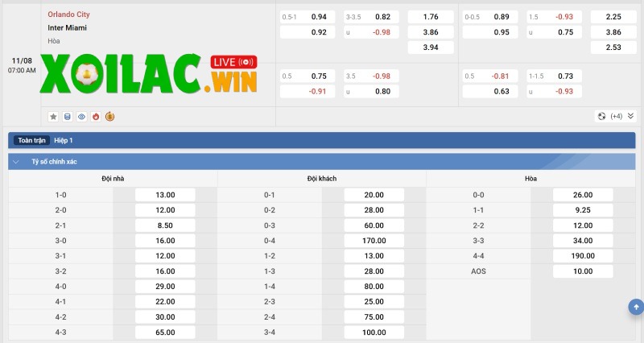Open the Inter Miami team link
Image resolution: width=644 pixels, height=343 pixels.
[x=67, y=27]
